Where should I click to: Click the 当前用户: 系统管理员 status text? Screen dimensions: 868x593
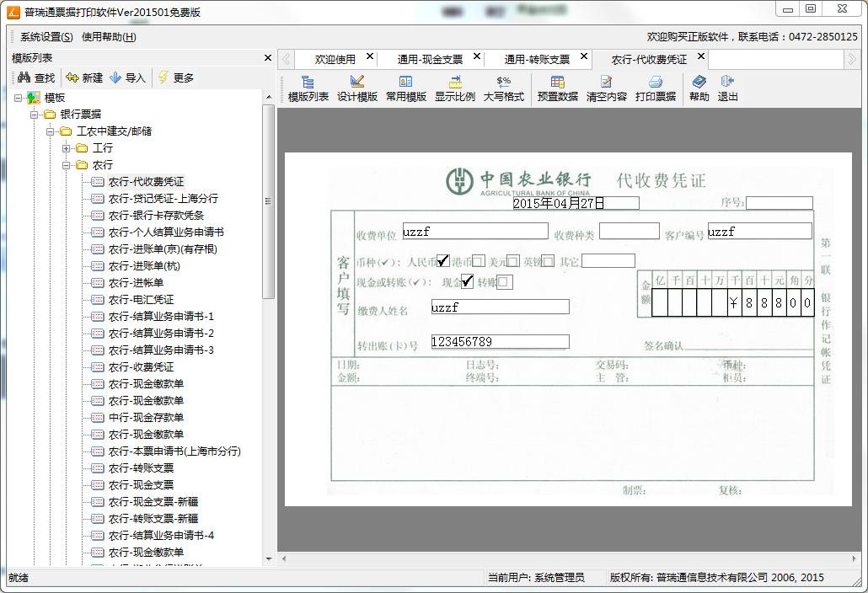coord(536,578)
